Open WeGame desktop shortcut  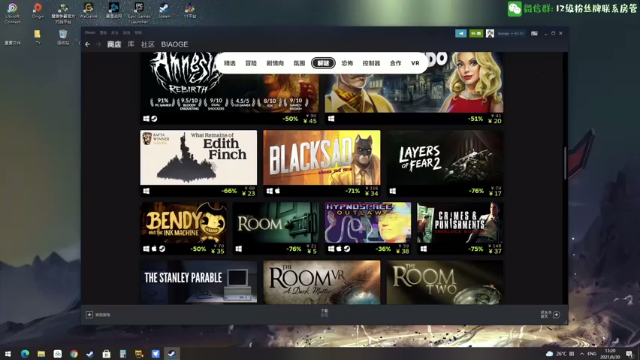[88, 11]
